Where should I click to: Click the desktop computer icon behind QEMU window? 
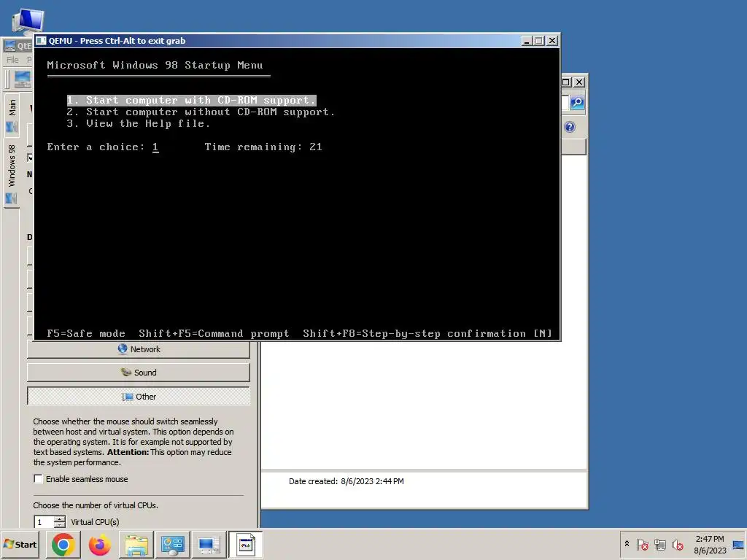pyautogui.click(x=28, y=21)
